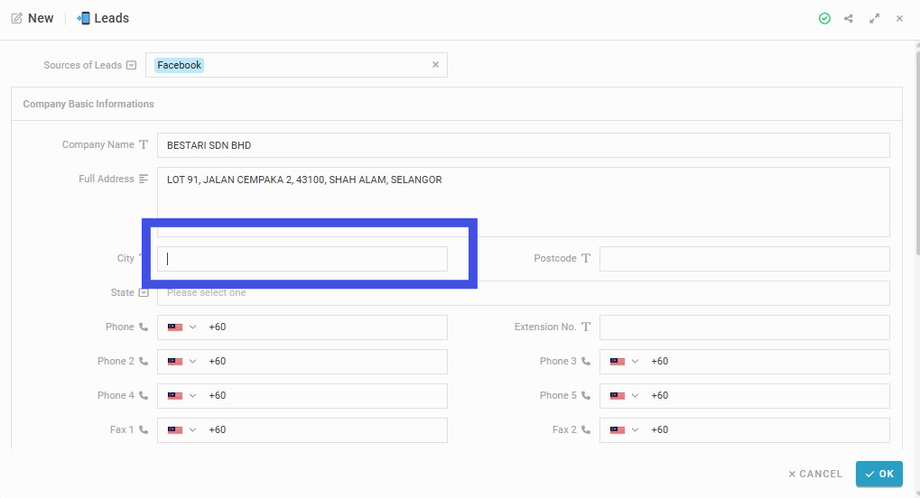
Task: Open Phone 4 country flag selector
Action: pyautogui.click(x=181, y=396)
